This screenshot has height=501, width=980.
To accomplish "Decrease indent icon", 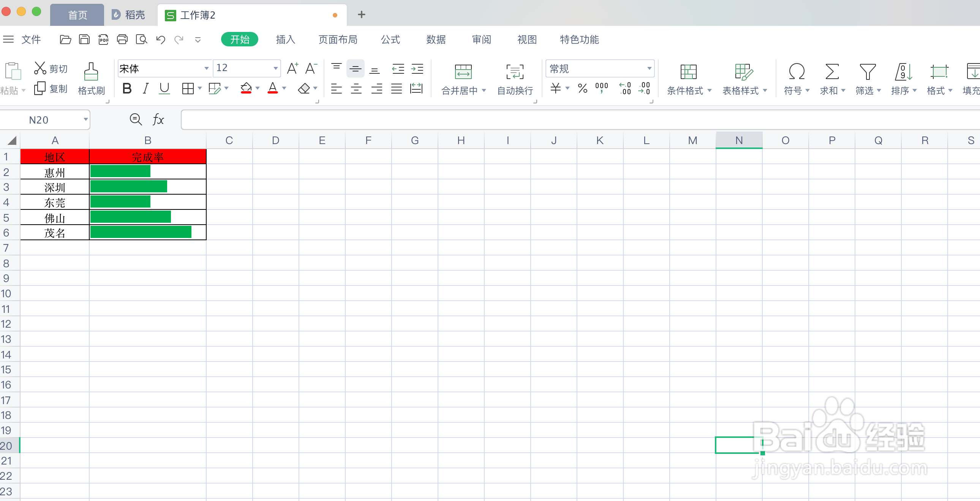I will tap(398, 68).
